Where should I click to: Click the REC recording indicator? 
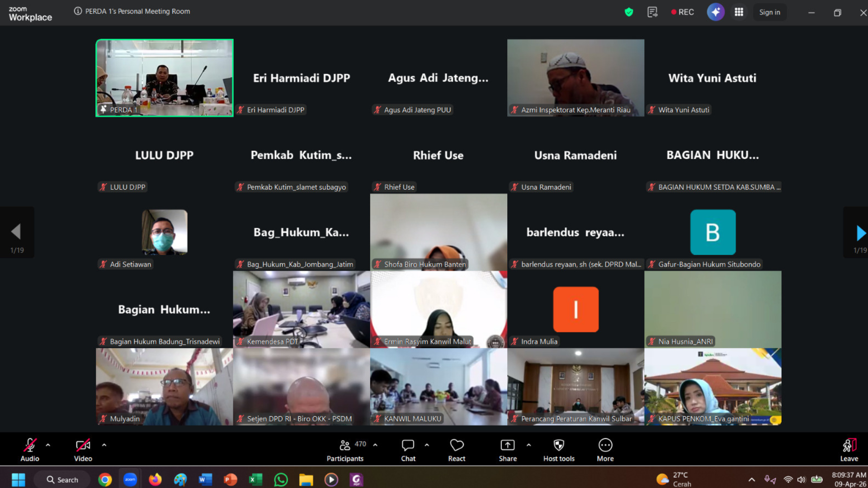[682, 12]
